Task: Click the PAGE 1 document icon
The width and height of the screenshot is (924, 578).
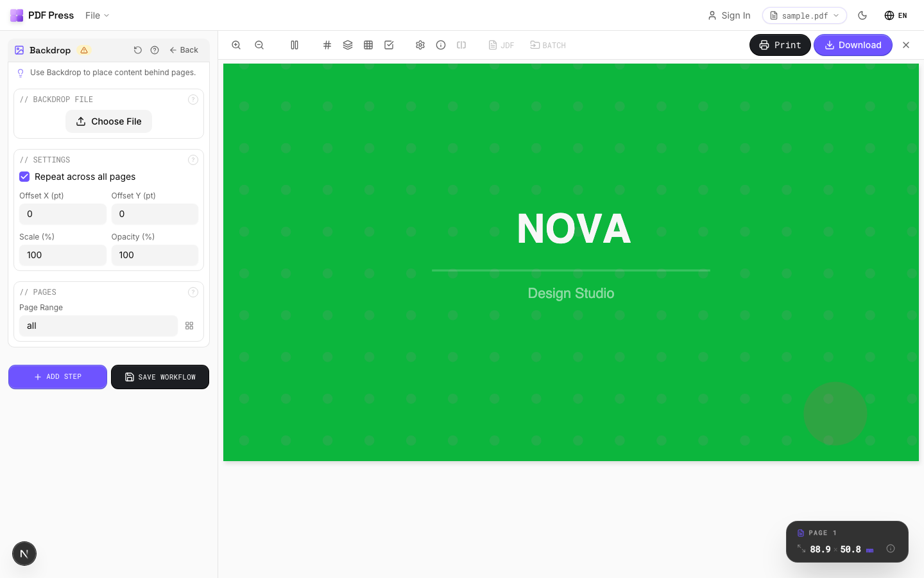Action: point(801,533)
